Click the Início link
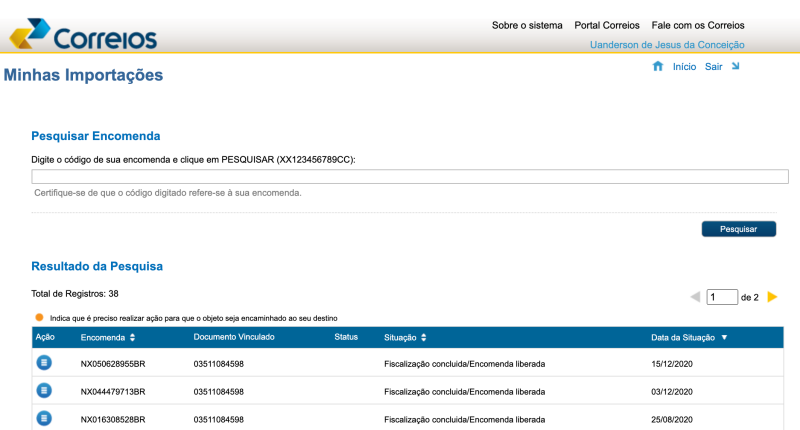The width and height of the screenshot is (800, 430). click(684, 67)
